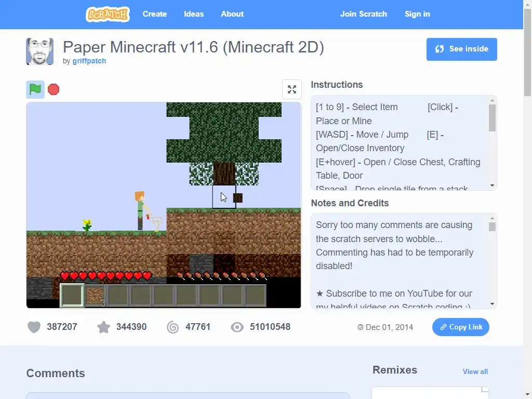Select the last hotbar slot in the game
Image resolution: width=532 pixels, height=399 pixels.
[x=256, y=296]
